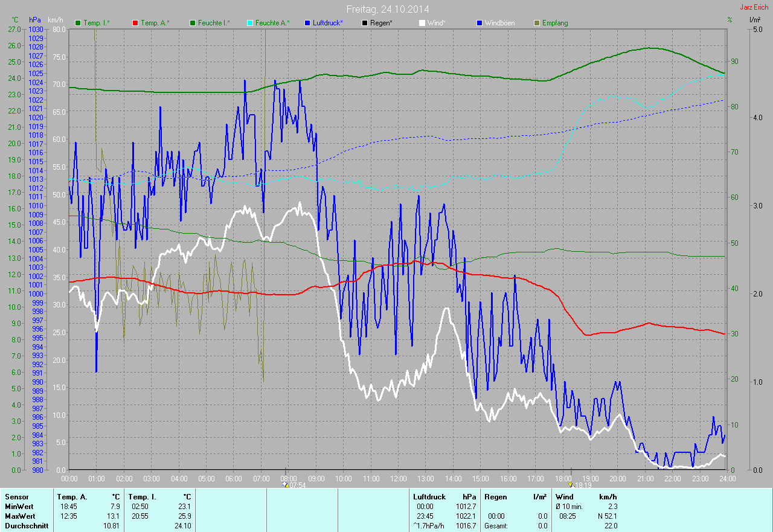
Task: Select the Luftdruck column header in the table
Action: (x=429, y=497)
